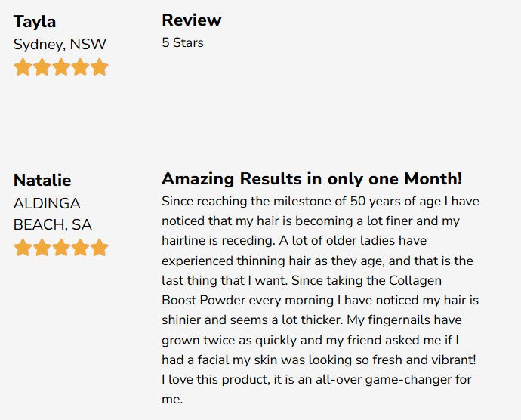521x420 pixels.
Task: Click the 'Review' heading of Tayla's review
Action: tap(191, 20)
